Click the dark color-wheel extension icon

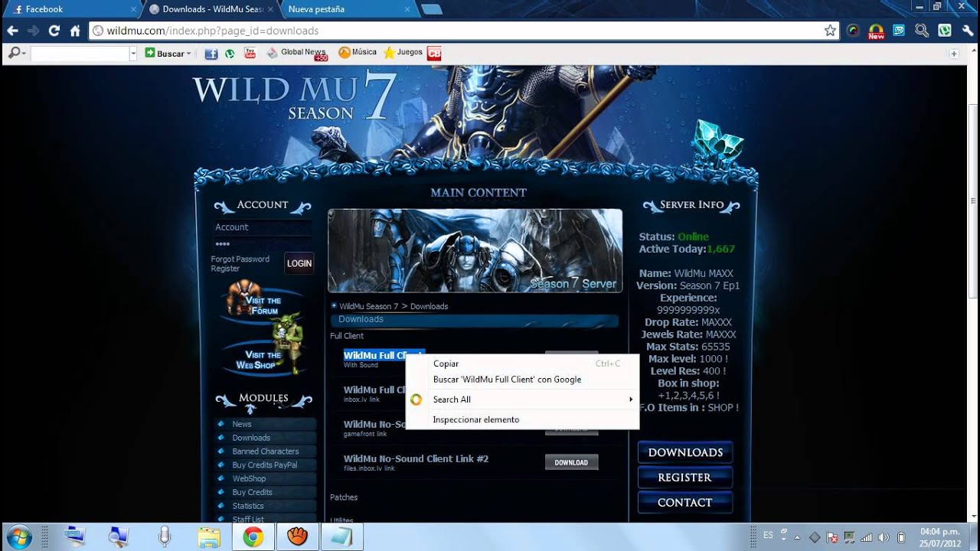tap(853, 31)
